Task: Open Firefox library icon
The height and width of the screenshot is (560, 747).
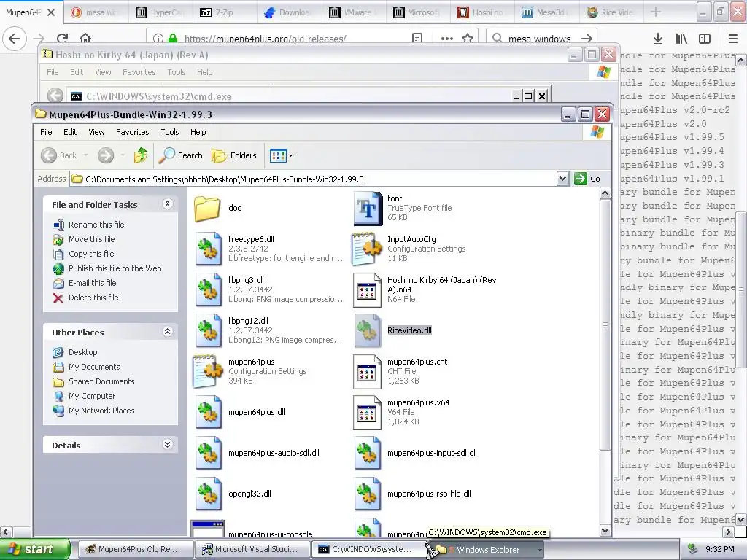Action: pos(681,39)
